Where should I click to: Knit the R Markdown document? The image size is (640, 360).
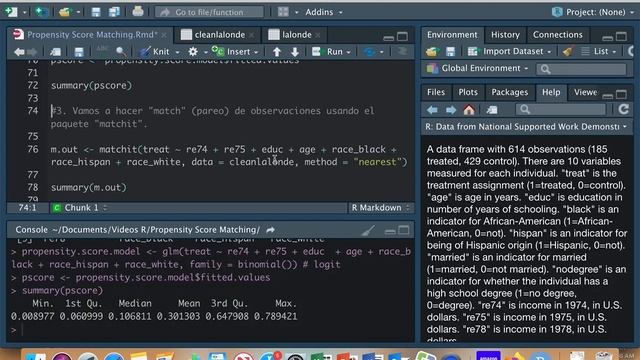pyautogui.click(x=155, y=52)
